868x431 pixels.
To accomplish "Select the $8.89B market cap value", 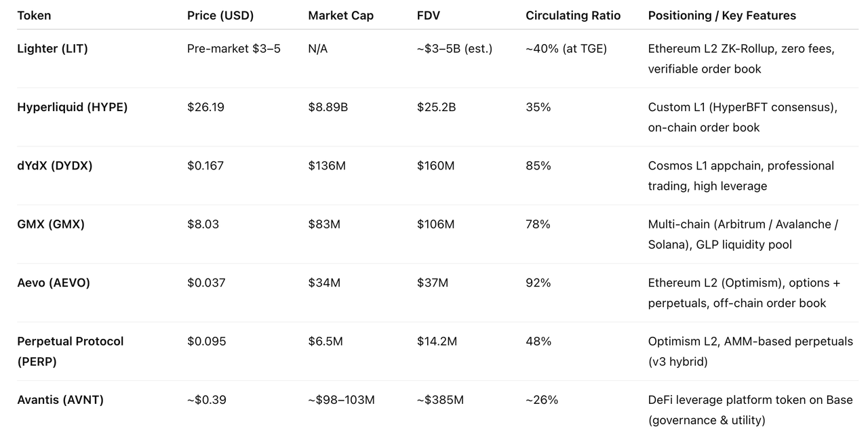I will [328, 107].
